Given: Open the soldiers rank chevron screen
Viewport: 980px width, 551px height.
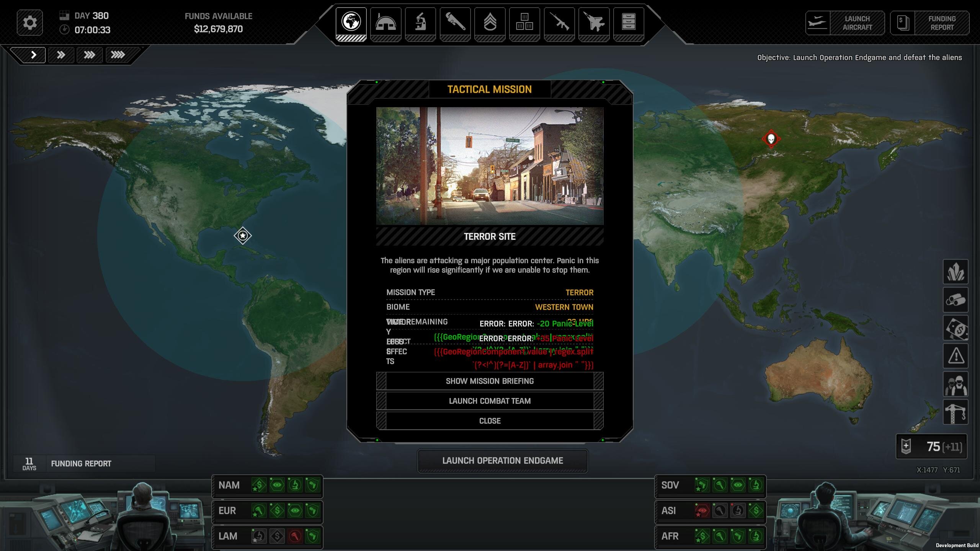Looking at the screenshot, I should click(x=490, y=23).
